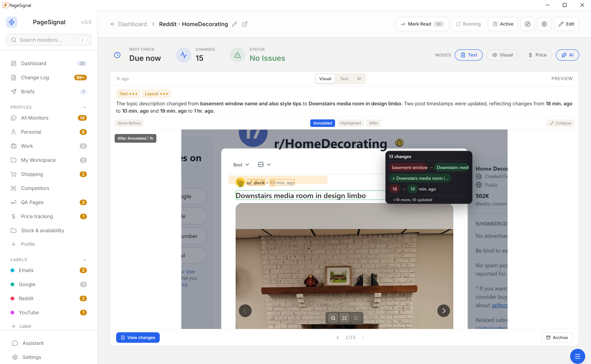Click the PageSignal lightning logo icon
The image size is (591, 364).
12,22
